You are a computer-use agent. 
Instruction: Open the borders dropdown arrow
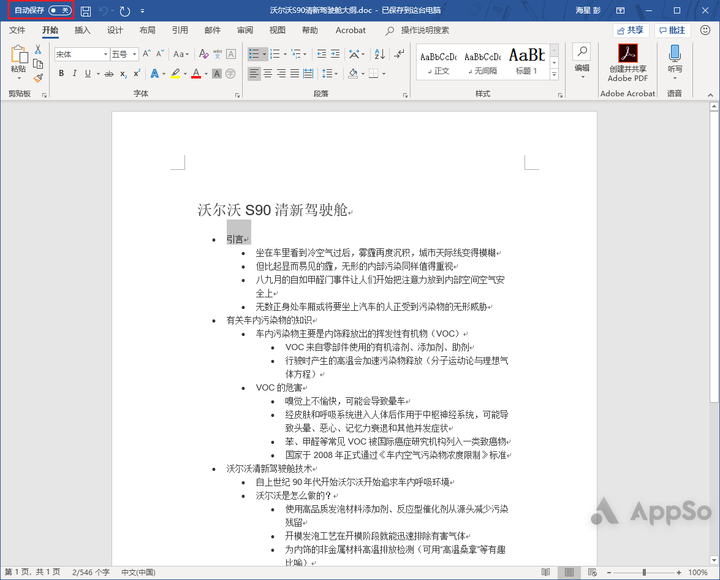(x=384, y=73)
